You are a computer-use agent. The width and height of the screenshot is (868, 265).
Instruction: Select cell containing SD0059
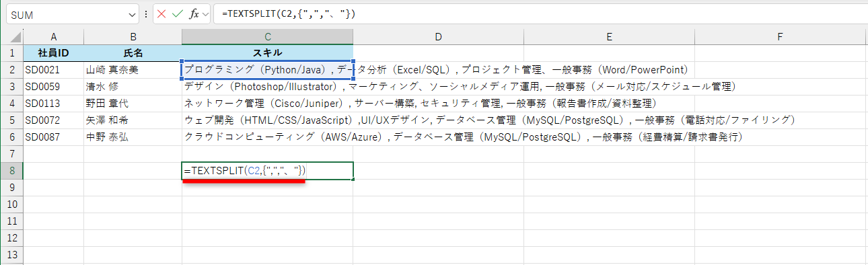53,86
